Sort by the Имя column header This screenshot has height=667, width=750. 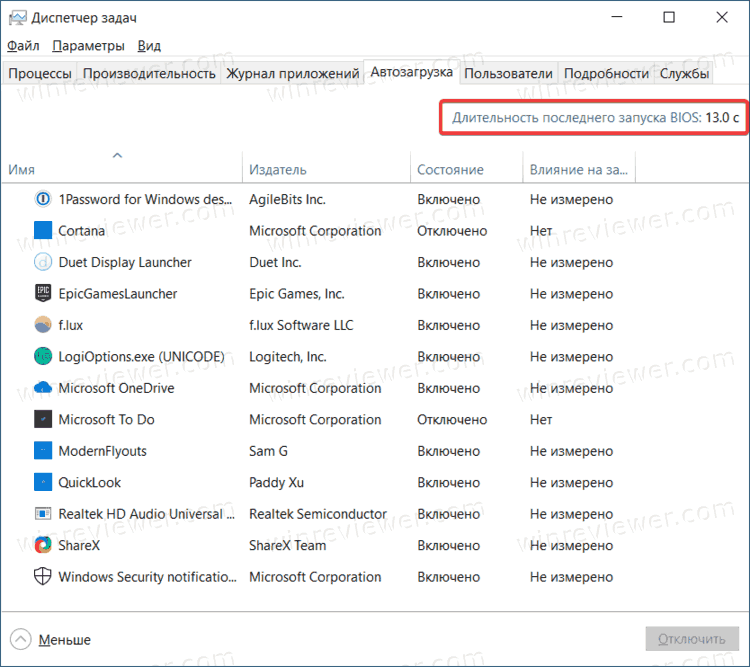[x=122, y=167]
